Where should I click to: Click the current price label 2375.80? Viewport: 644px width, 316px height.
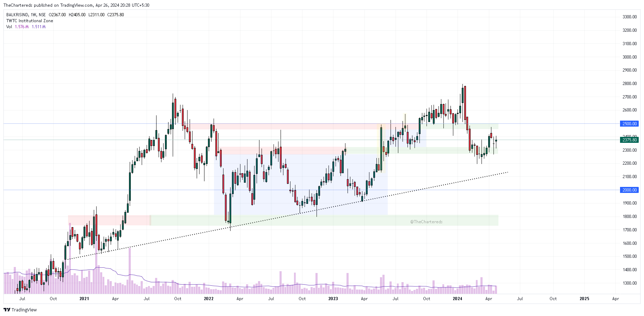click(629, 140)
